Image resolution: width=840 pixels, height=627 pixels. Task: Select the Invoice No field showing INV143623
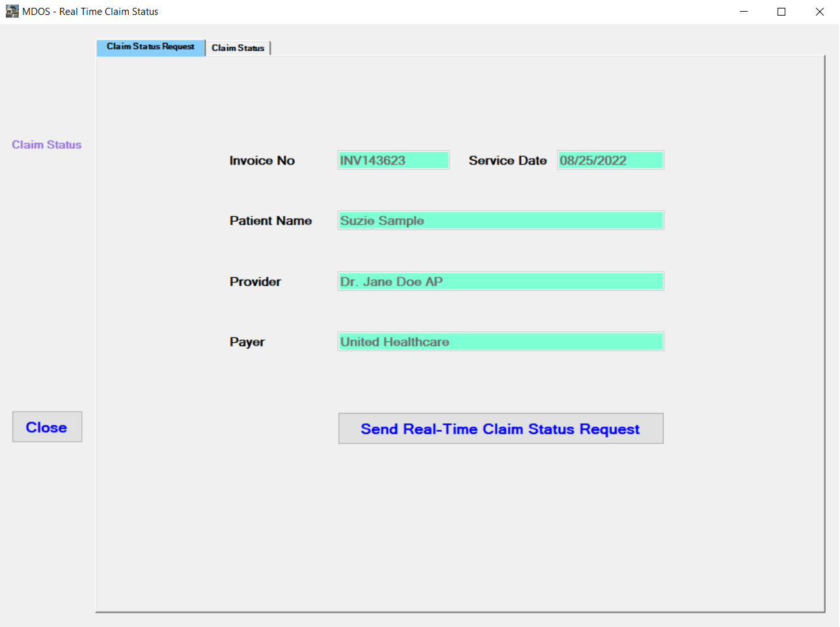point(393,159)
